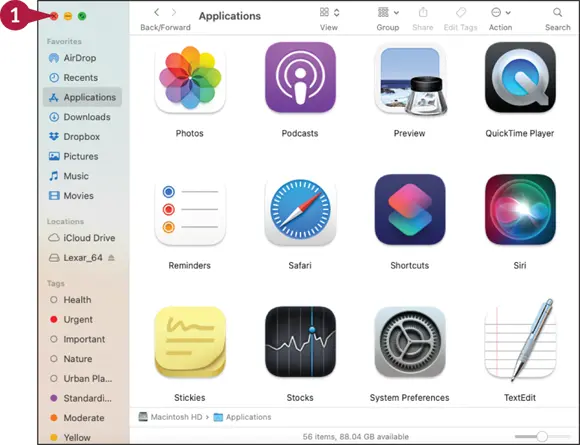580x445 pixels.
Task: Open Music in the sidebar
Action: 82,176
